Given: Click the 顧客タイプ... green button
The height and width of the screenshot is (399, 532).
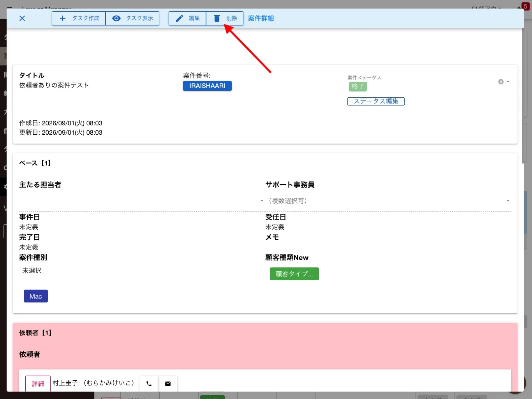Looking at the screenshot, I should pyautogui.click(x=294, y=274).
